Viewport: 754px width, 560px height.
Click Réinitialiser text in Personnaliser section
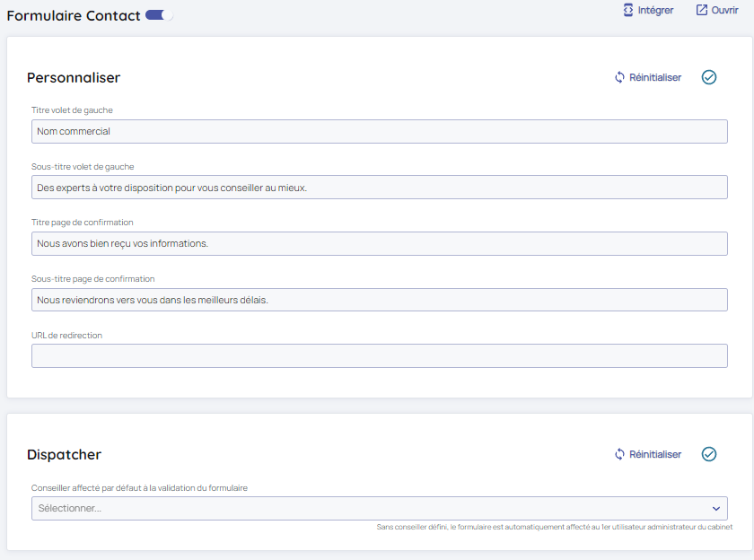click(655, 77)
